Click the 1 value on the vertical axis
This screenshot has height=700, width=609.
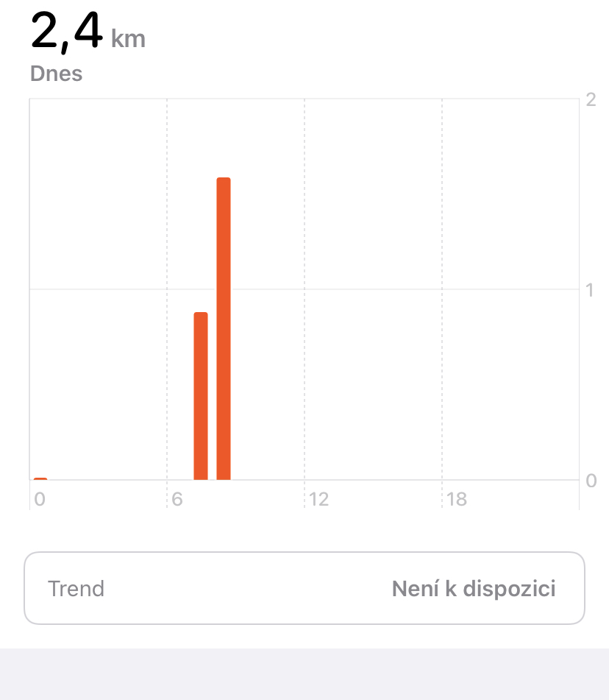point(590,290)
